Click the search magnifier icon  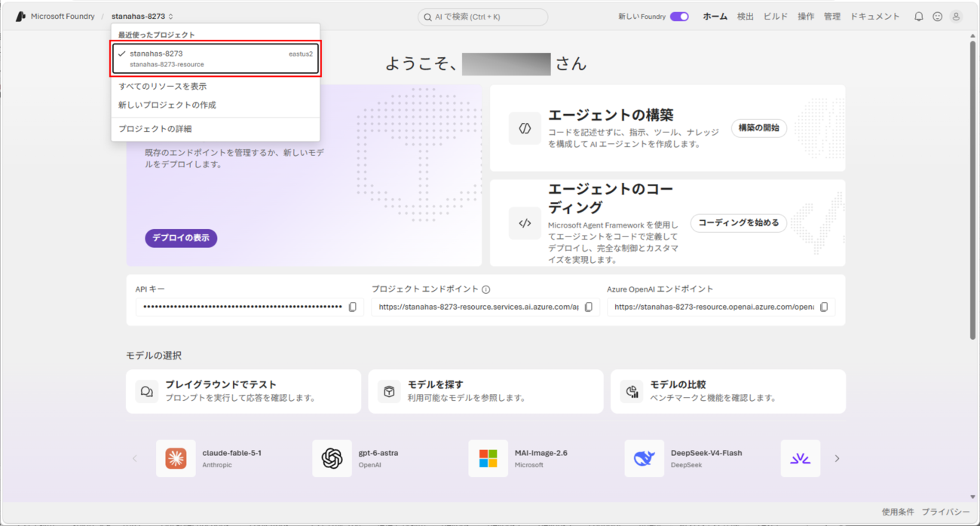[427, 17]
